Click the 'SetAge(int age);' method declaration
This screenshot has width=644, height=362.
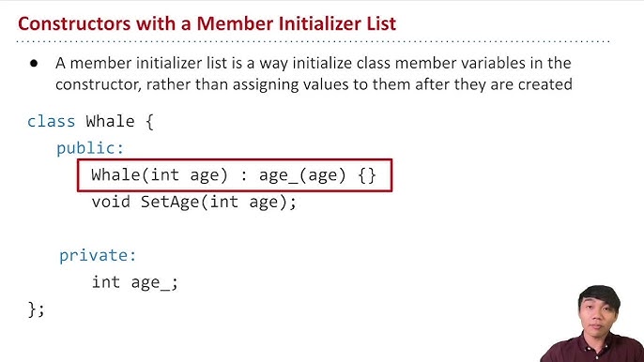[x=219, y=203]
